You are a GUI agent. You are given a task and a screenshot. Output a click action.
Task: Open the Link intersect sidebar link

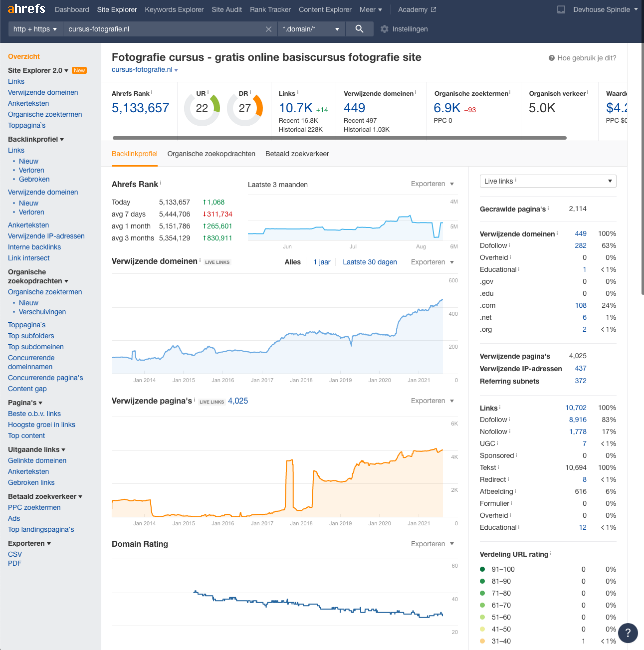point(29,258)
